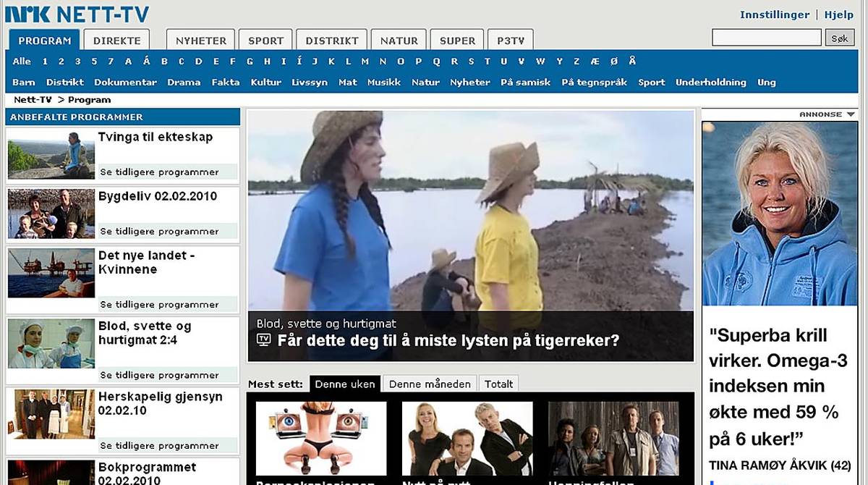Click the NRK Nett-TV logo
Screen dimensions: 868x485
77,14
